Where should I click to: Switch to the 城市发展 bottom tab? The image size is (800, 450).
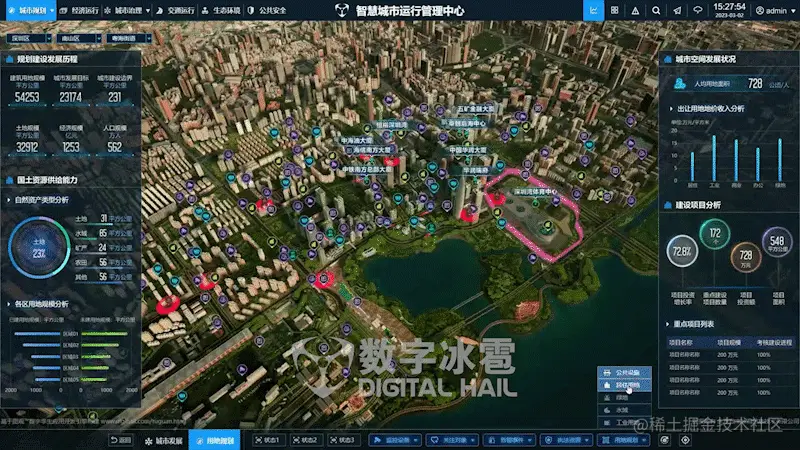(x=164, y=441)
